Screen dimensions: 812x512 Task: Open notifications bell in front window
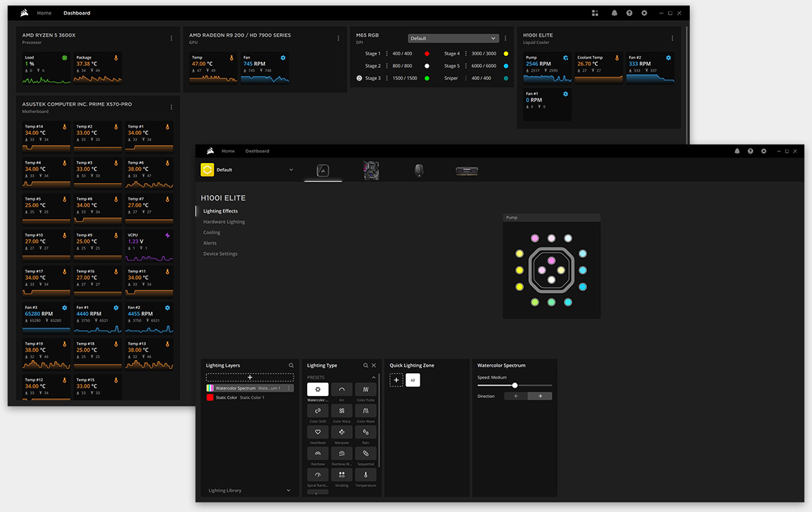(737, 151)
